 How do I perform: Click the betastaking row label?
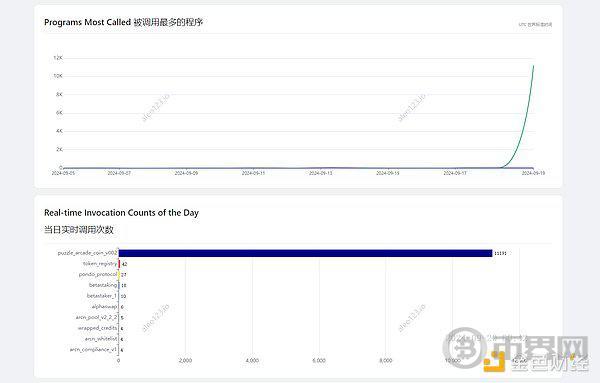103,285
